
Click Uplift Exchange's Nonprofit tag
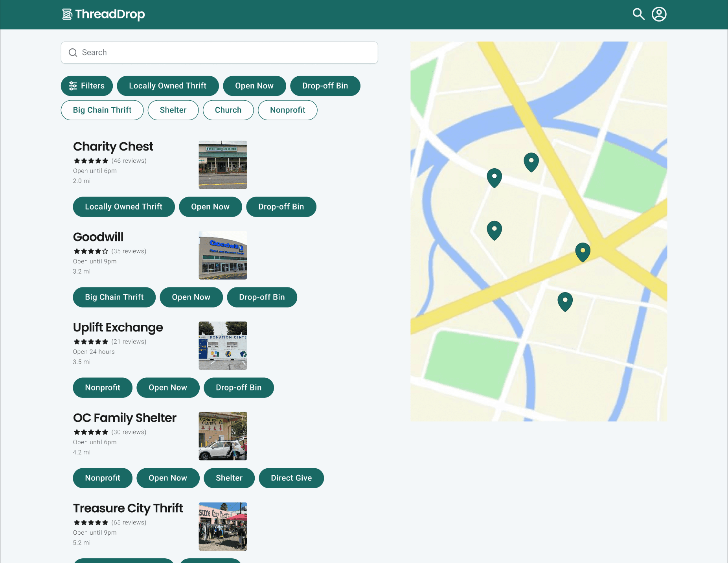pos(103,388)
